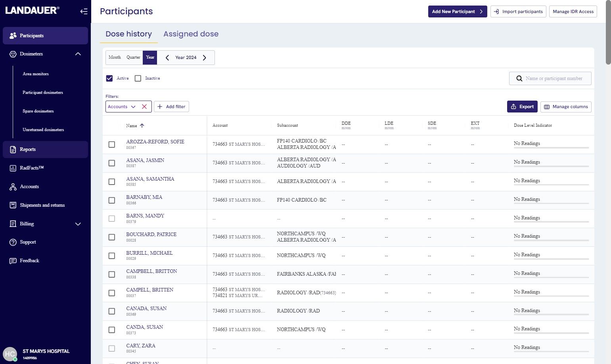Click the Reports document icon in sidebar

coord(13,149)
